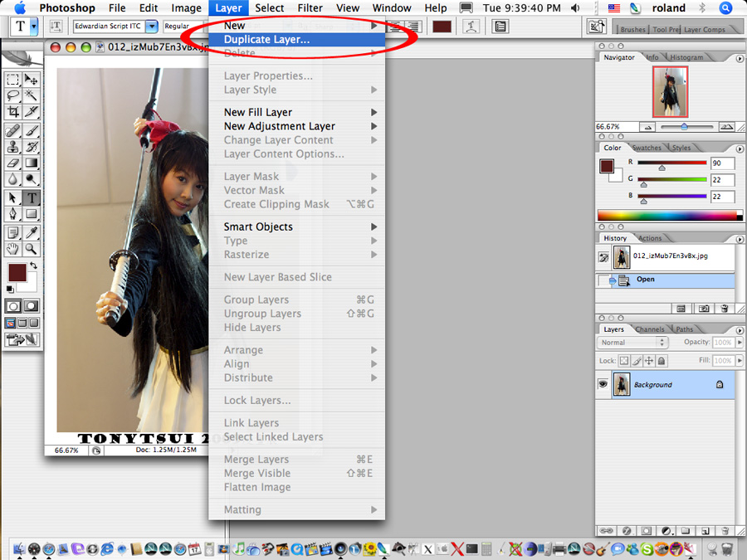Click the foreground color swatch in toolbox
The image size is (747, 560).
(x=17, y=272)
